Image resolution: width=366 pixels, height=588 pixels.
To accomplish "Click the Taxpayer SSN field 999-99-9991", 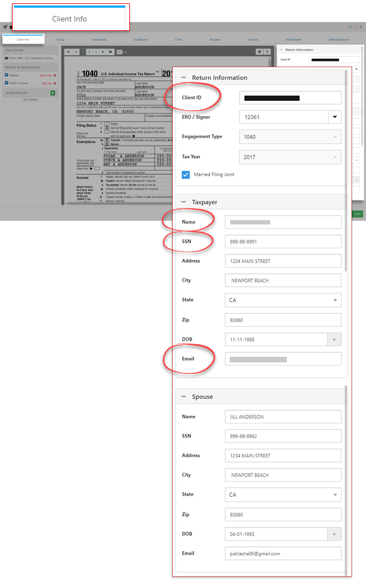I will [283, 242].
